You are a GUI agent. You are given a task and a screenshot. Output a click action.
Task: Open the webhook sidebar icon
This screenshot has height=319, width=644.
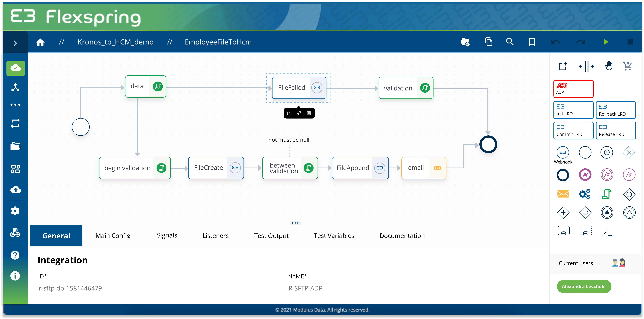pos(15,232)
